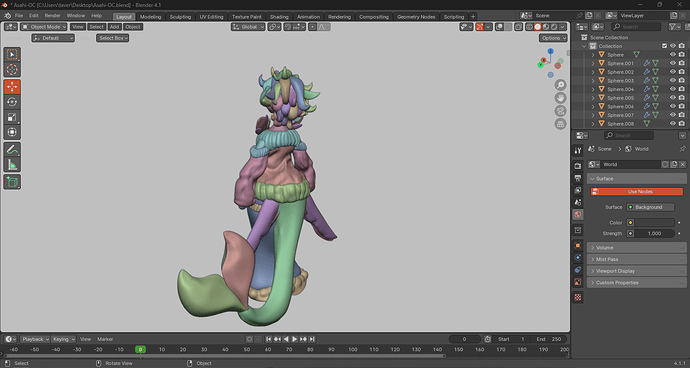Hide Sphere.004 in viewport via eye

click(672, 89)
